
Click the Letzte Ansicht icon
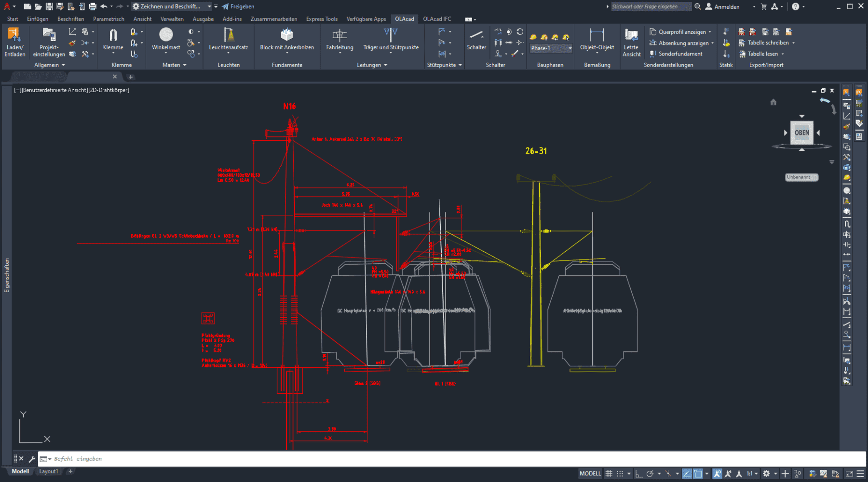(x=631, y=36)
